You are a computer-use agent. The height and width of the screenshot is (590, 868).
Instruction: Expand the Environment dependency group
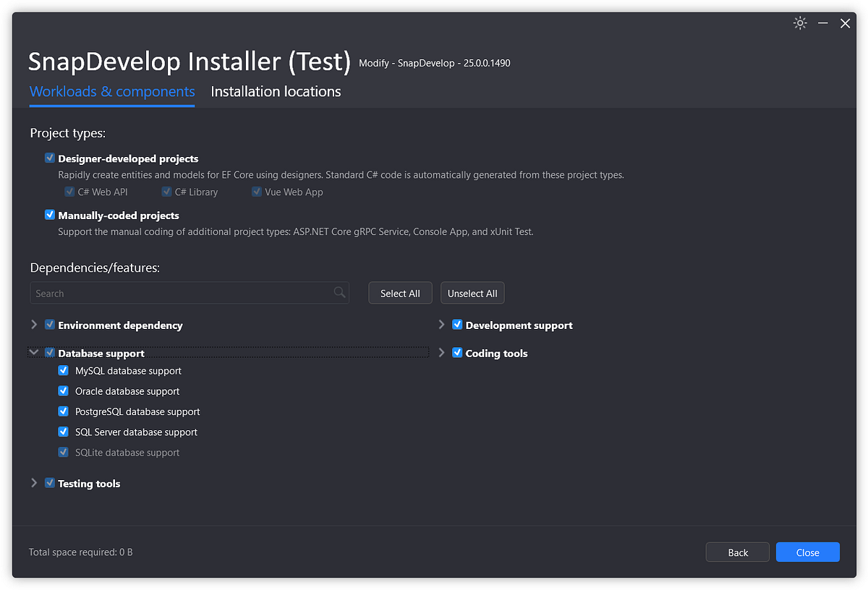click(34, 325)
